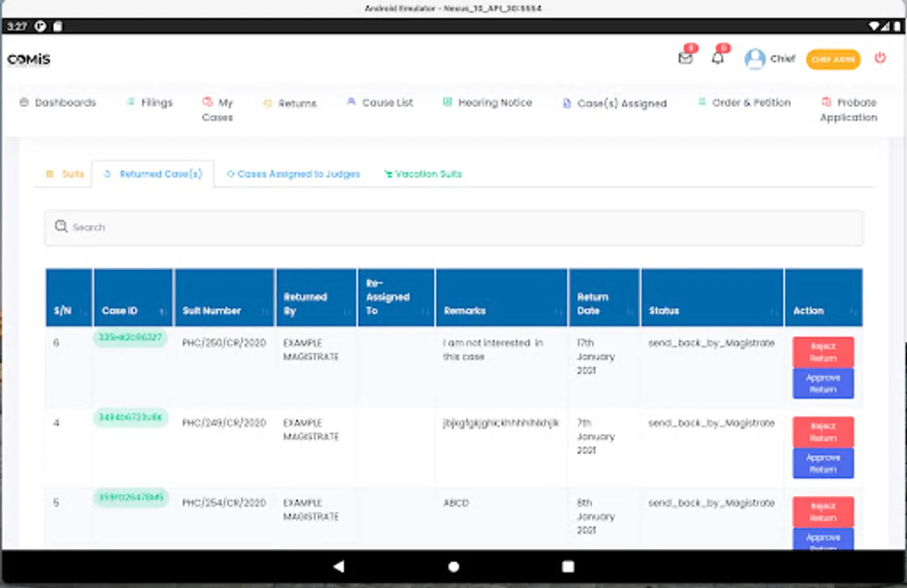Viewport: 907px width, 588px height.
Task: Approve the return for PHC/249/CR/2020
Action: [x=823, y=463]
